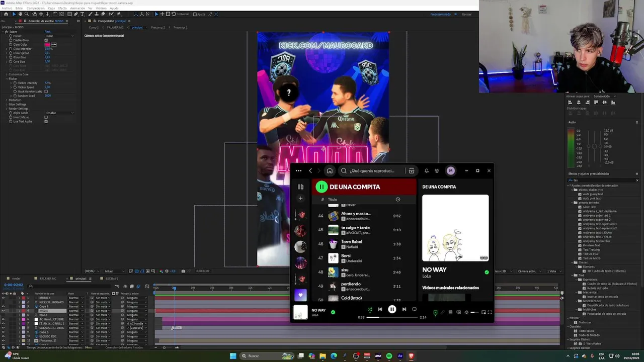Viewport: 644px width, 362px height.
Task: Open Spotify three-dot menu
Action: point(298,171)
